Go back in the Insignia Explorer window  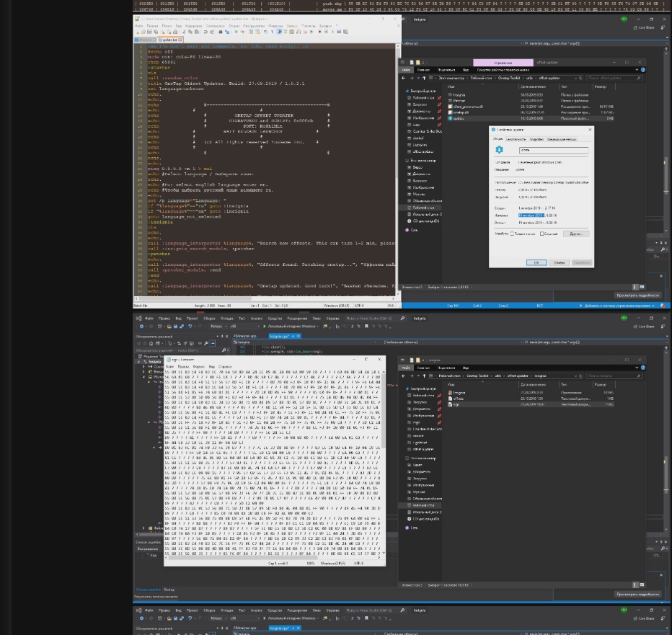(x=403, y=376)
